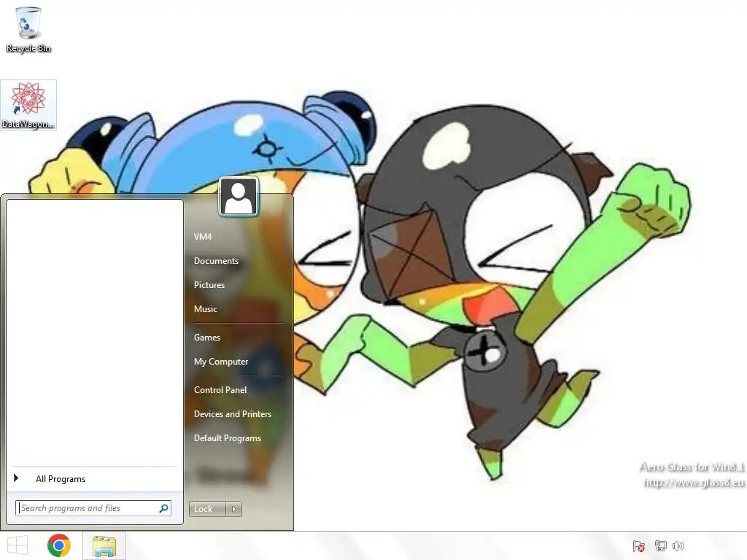Click the user account picture
Screen dimensions: 747x560
(x=239, y=197)
